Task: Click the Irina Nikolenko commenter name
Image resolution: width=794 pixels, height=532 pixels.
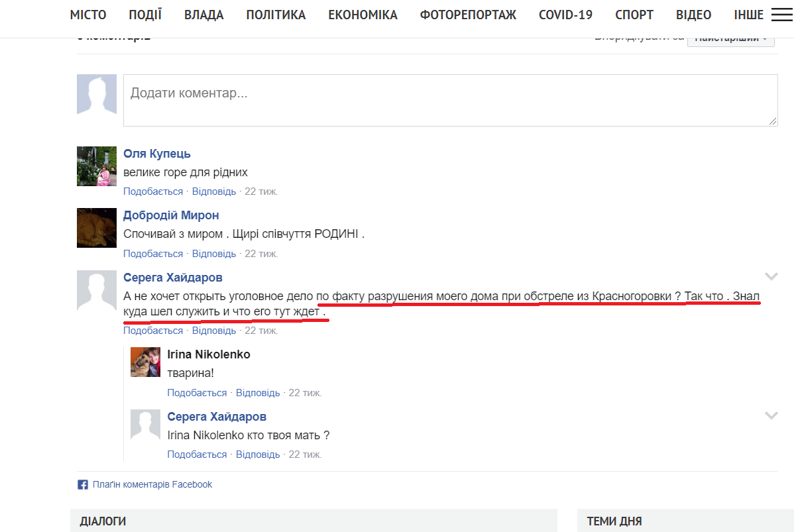Action: tap(209, 354)
